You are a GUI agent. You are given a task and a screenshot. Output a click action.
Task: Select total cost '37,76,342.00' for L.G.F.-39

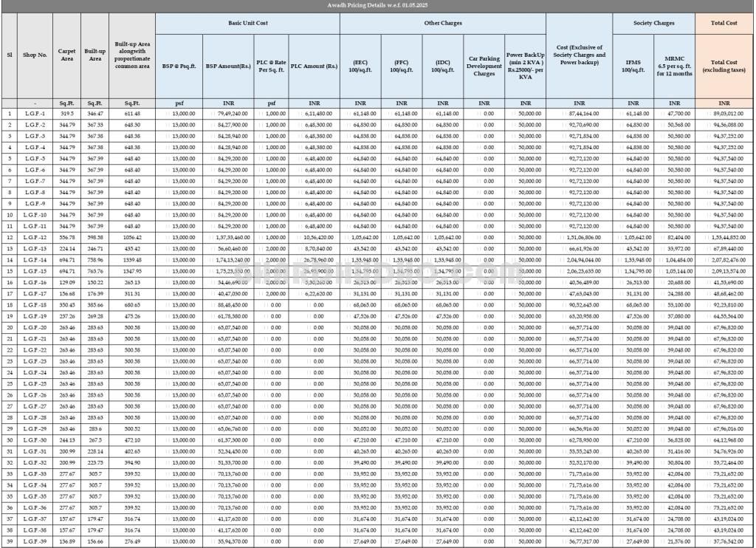click(x=724, y=541)
